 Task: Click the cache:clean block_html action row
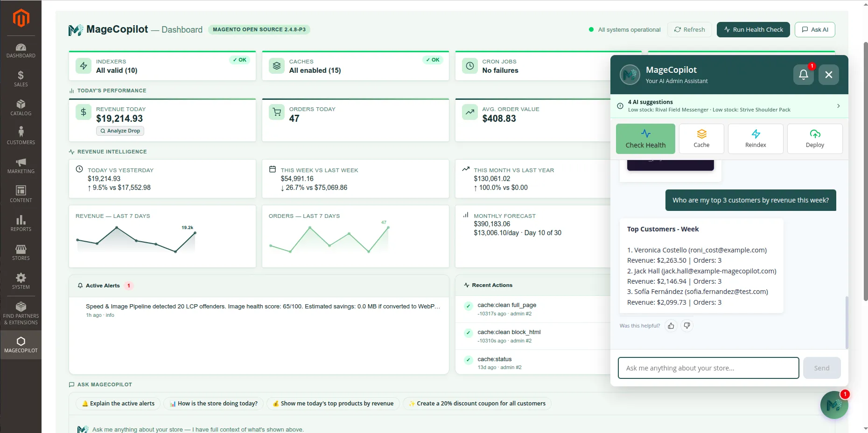[532, 336]
